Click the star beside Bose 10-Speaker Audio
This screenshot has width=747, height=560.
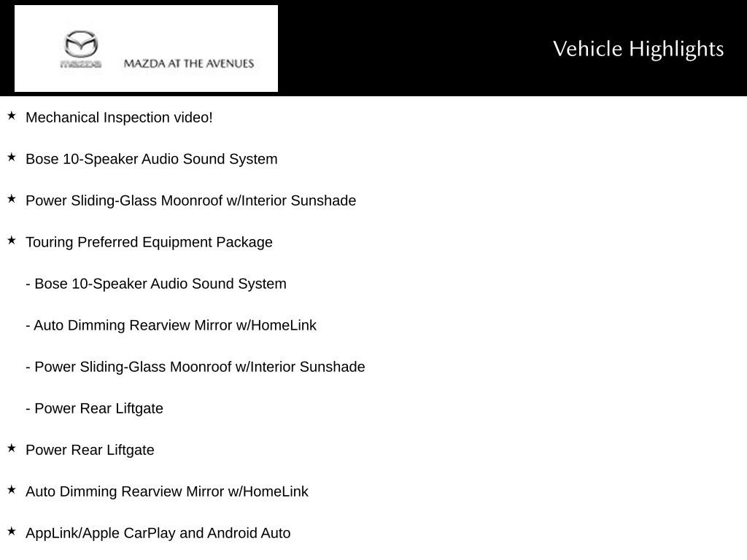pos(12,157)
